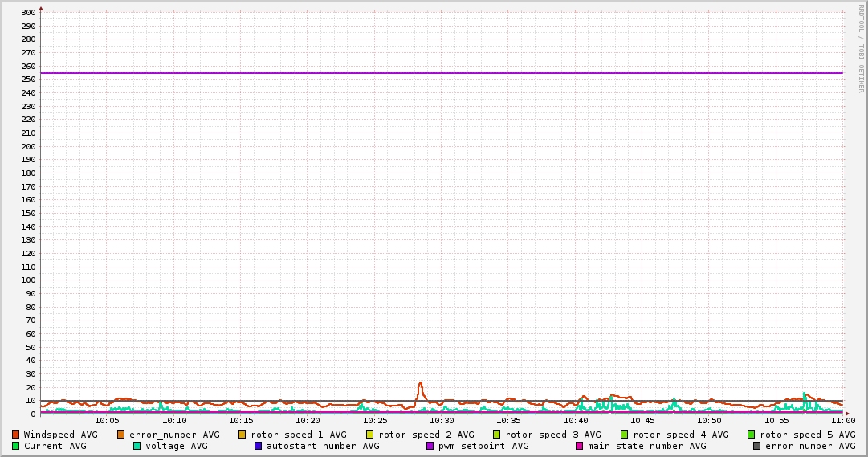
Task: Click the 10:20 time label
Action: pos(308,421)
